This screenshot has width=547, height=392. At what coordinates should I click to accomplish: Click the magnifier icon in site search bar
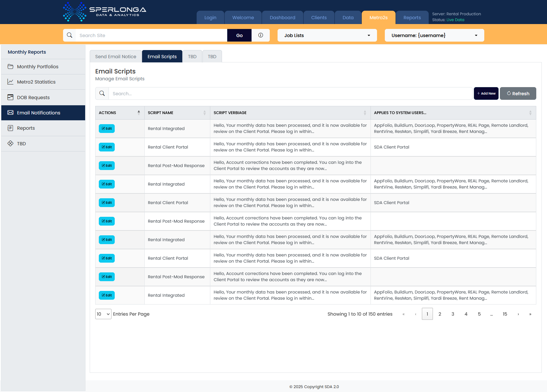pyautogui.click(x=70, y=35)
